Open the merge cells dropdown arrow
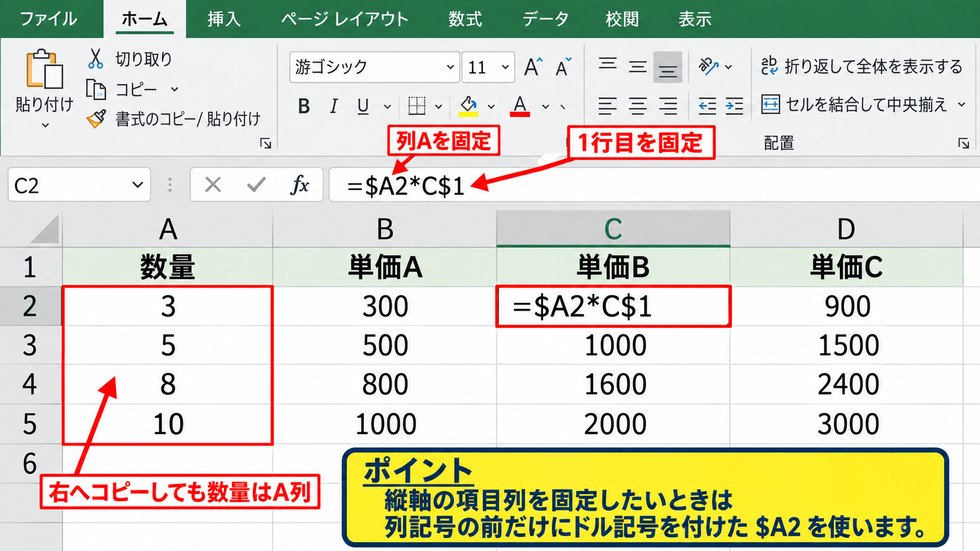The image size is (980, 551). click(x=961, y=104)
